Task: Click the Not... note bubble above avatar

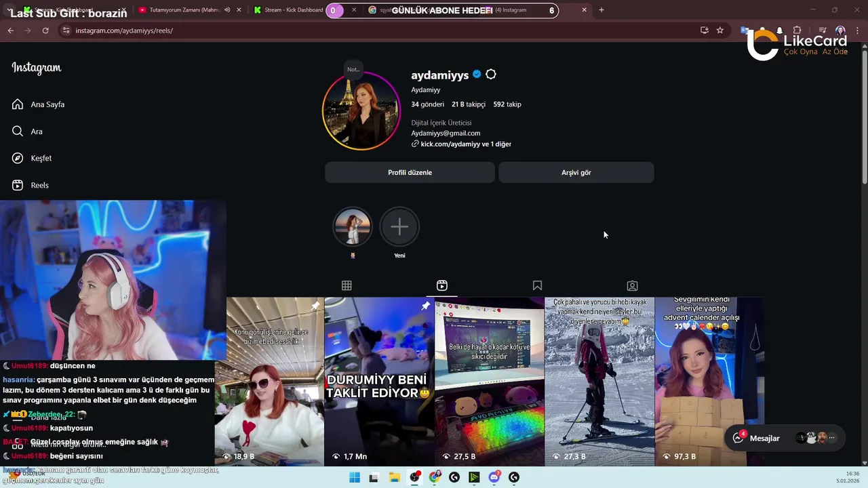Action: 353,69
